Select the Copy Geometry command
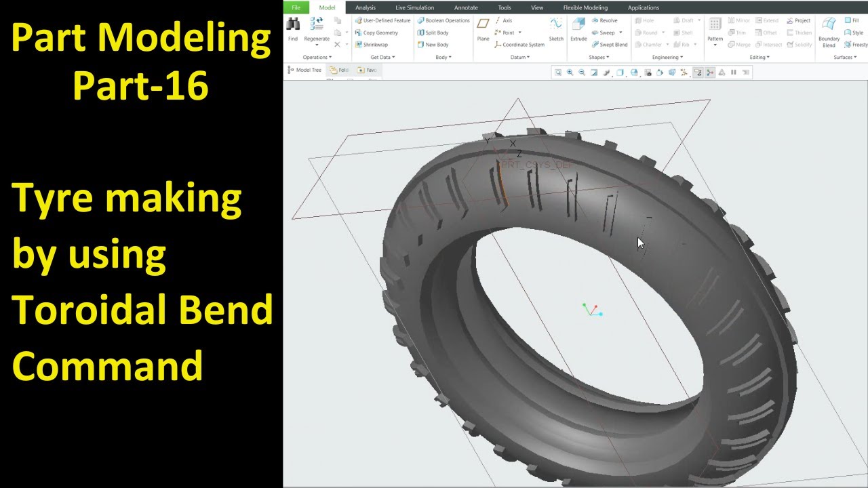 [x=376, y=33]
